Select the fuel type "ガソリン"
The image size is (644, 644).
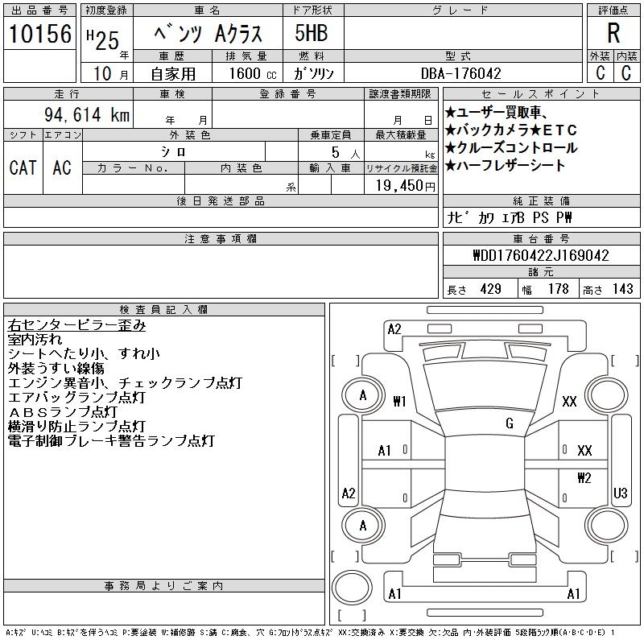point(313,73)
